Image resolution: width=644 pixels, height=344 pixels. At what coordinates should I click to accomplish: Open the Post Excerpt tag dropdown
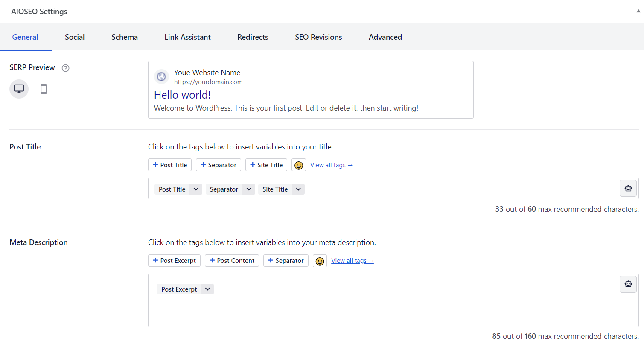click(207, 289)
